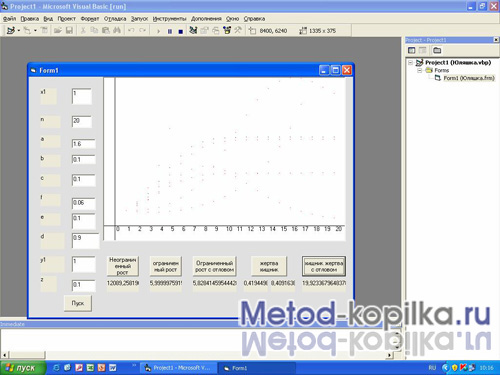
Task: Collapse the Forms folder node
Action: pyautogui.click(x=420, y=70)
